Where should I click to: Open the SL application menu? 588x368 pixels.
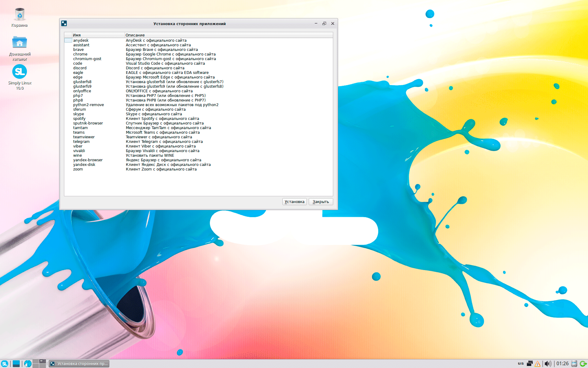click(5, 363)
